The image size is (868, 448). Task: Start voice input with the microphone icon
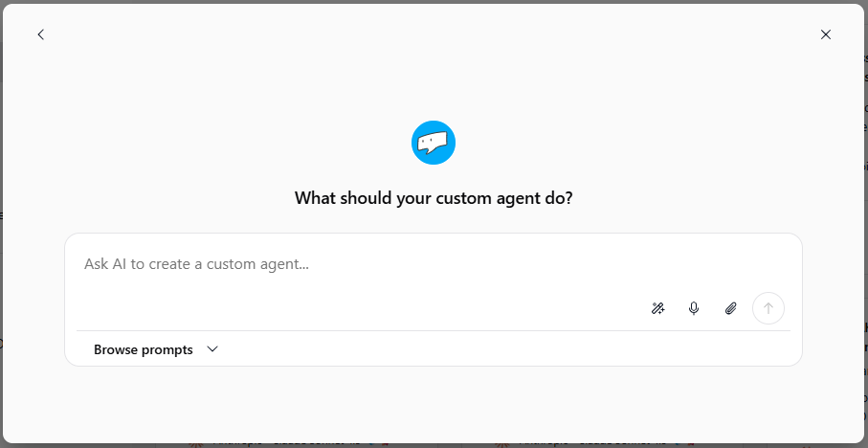click(694, 308)
